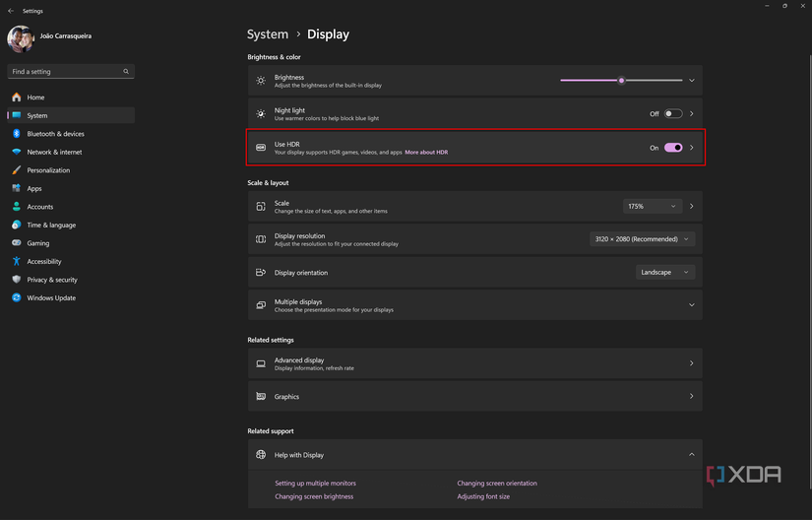Turn off the Use HDR toggle

point(673,148)
